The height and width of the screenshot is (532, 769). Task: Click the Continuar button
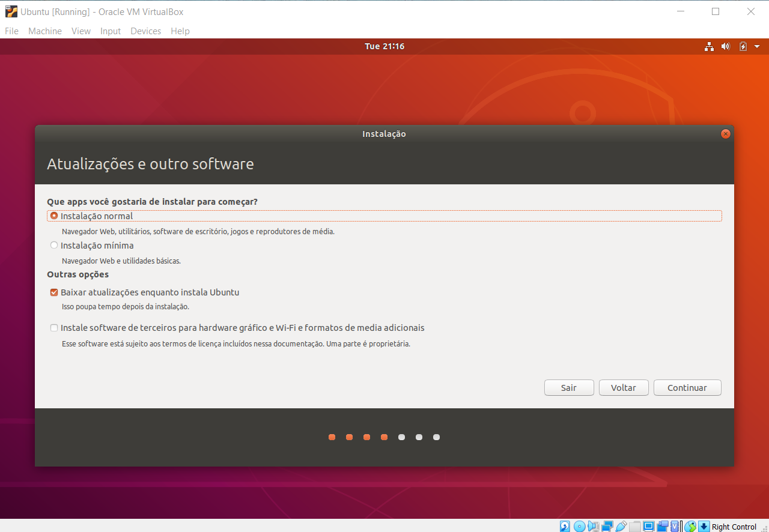click(687, 388)
